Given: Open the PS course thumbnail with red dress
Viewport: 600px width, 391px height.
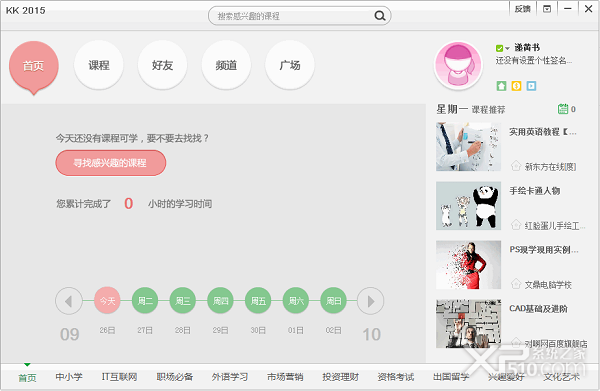Looking at the screenshot, I should click(468, 265).
